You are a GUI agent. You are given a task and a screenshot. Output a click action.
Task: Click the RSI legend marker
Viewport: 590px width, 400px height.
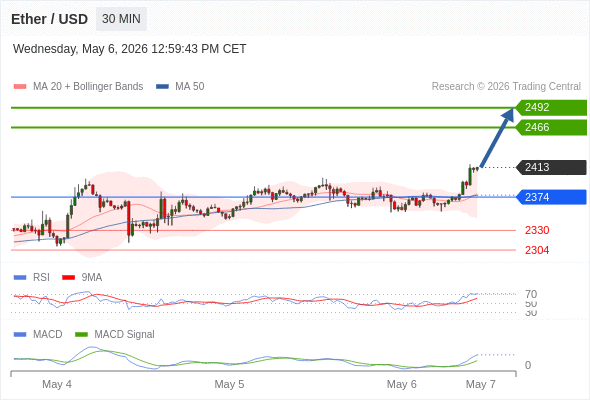coord(20,278)
